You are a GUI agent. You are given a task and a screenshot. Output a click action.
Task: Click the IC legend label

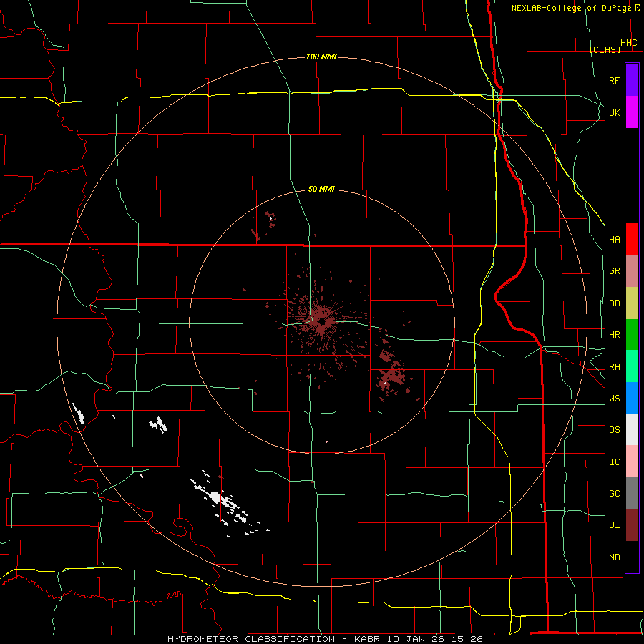[x=615, y=462]
